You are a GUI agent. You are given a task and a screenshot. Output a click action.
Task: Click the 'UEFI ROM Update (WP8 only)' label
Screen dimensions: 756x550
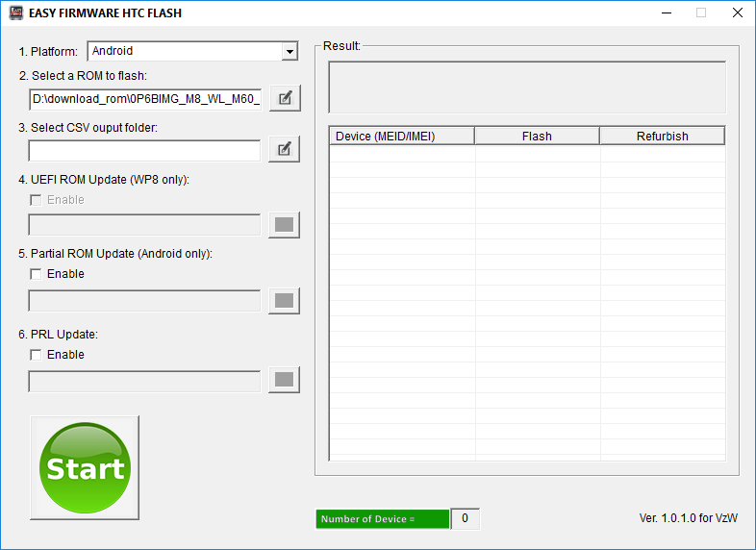104,180
